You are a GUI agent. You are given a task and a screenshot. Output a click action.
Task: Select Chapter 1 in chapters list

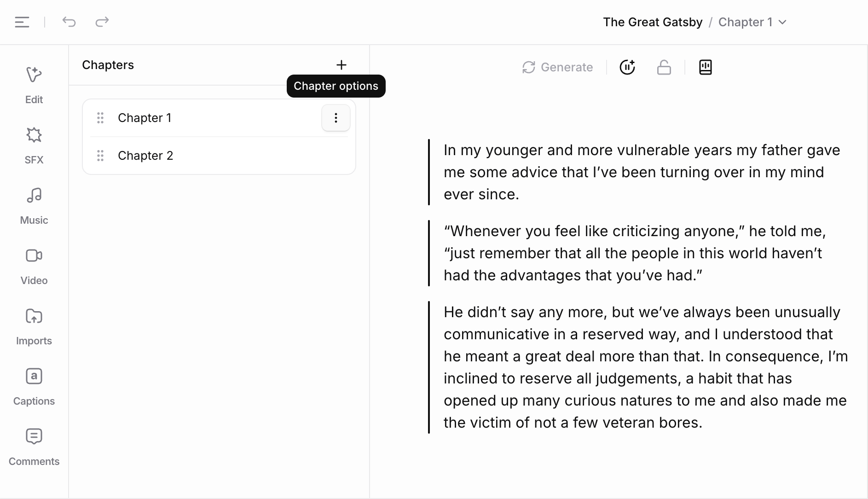click(x=145, y=118)
